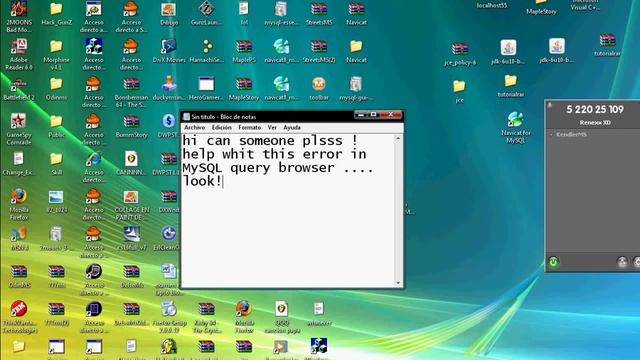Close the Bloc de notas window

coord(391,115)
